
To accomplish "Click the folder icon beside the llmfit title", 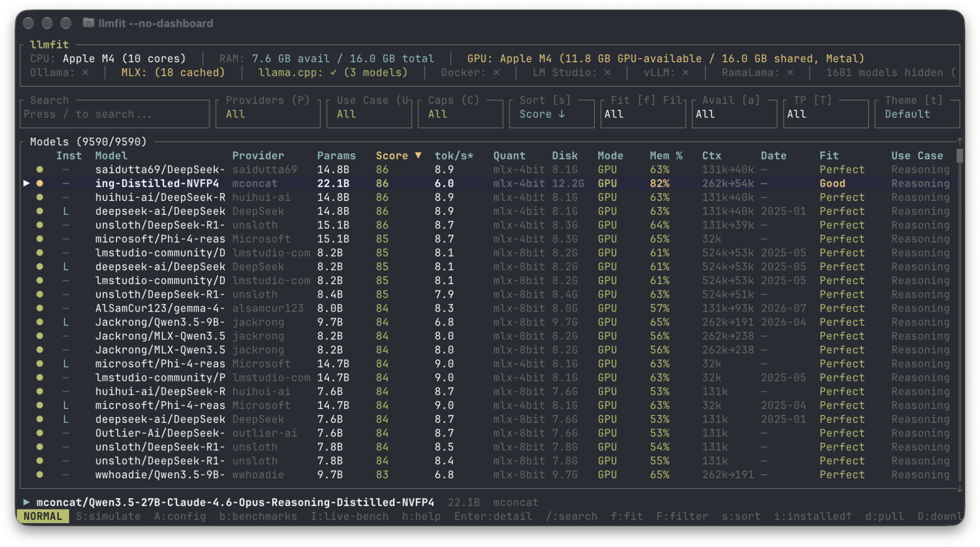I will [x=88, y=23].
